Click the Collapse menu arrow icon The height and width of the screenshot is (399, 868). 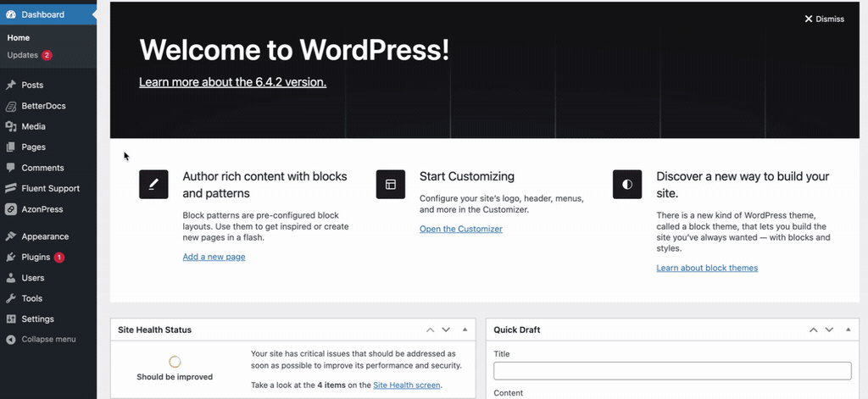(10, 339)
